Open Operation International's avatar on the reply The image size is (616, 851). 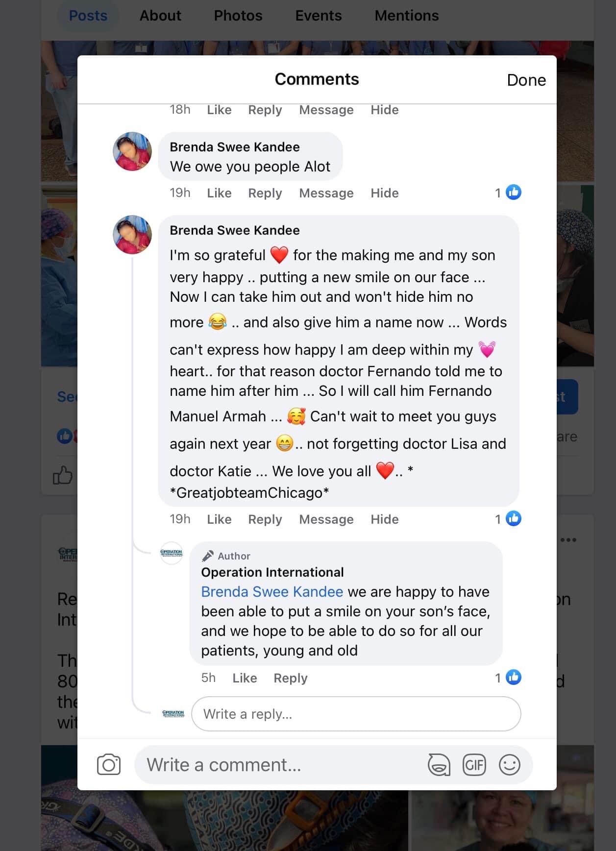(x=172, y=553)
